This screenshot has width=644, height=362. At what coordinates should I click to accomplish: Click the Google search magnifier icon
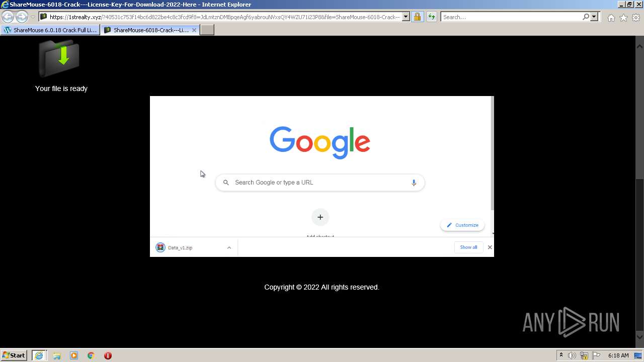click(226, 183)
